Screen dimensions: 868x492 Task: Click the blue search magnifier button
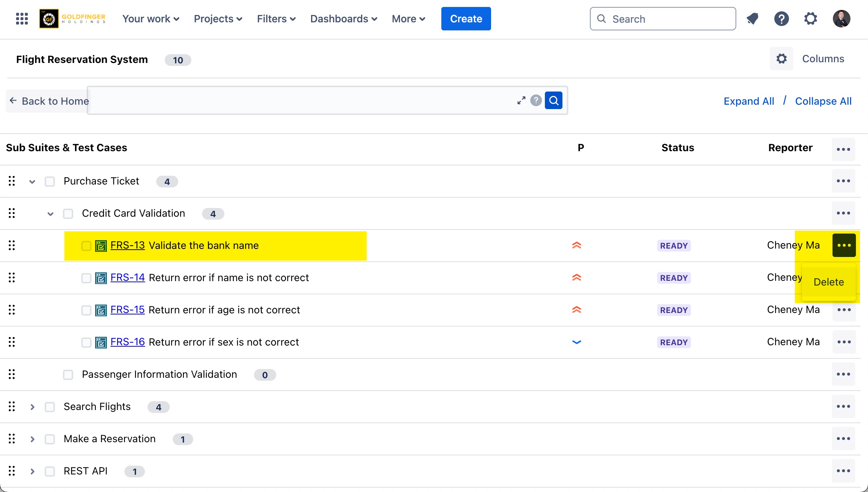coord(554,100)
